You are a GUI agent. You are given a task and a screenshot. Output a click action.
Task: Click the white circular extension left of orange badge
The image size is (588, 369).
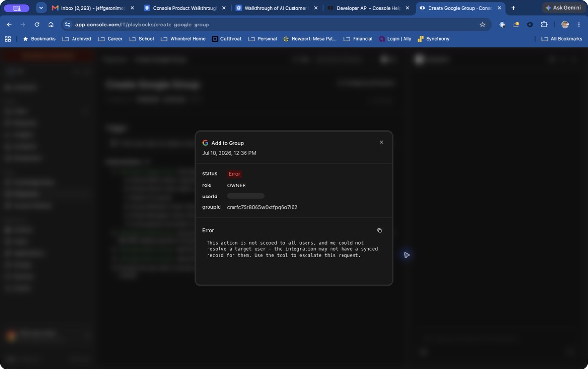[502, 25]
